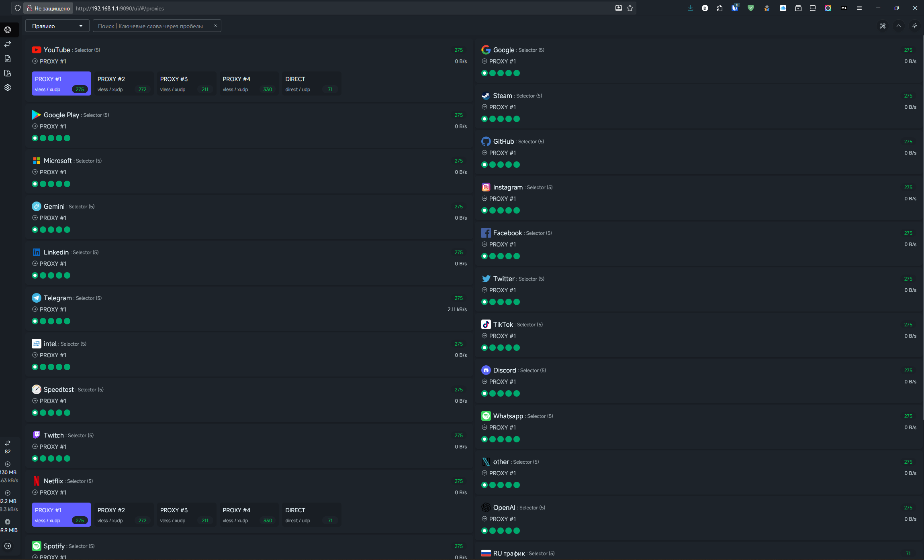The height and width of the screenshot is (560, 924).
Task: Expand the Google selector group header
Action: click(504, 50)
